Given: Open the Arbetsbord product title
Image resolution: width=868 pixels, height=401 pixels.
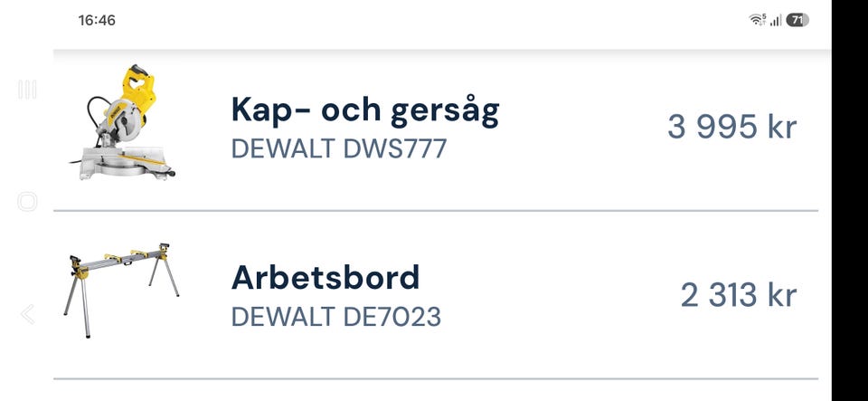Looking at the screenshot, I should pyautogui.click(x=325, y=278).
